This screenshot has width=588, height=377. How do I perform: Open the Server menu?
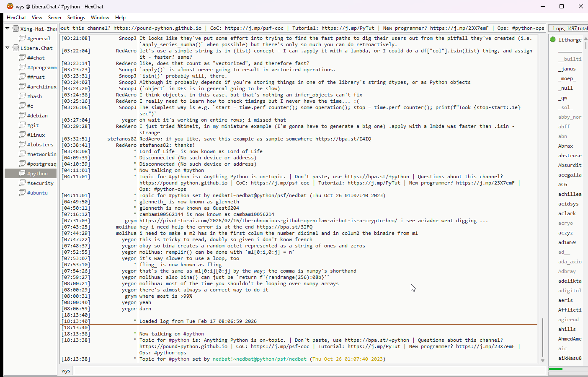click(55, 18)
